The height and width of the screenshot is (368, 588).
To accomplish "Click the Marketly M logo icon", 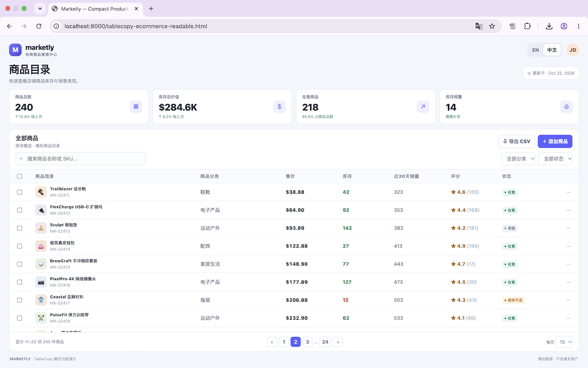I will pyautogui.click(x=16, y=50).
